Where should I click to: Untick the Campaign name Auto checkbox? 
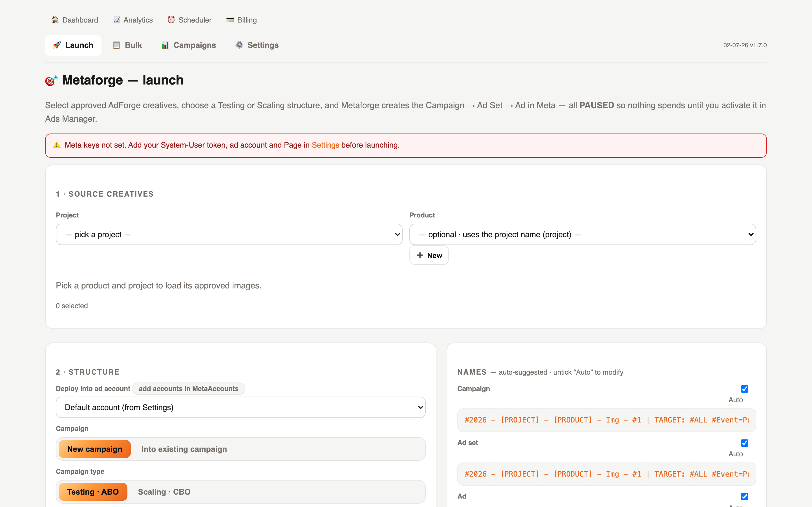[745, 389]
